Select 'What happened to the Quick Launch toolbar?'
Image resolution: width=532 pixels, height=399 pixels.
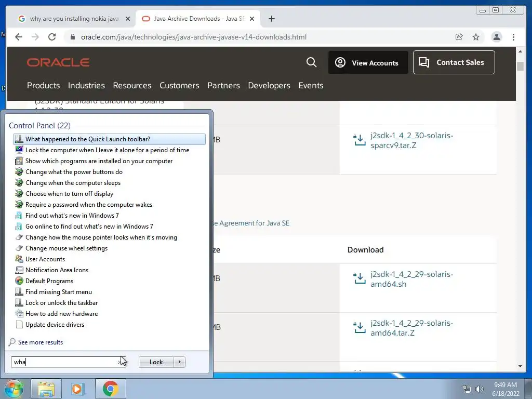[x=109, y=139]
